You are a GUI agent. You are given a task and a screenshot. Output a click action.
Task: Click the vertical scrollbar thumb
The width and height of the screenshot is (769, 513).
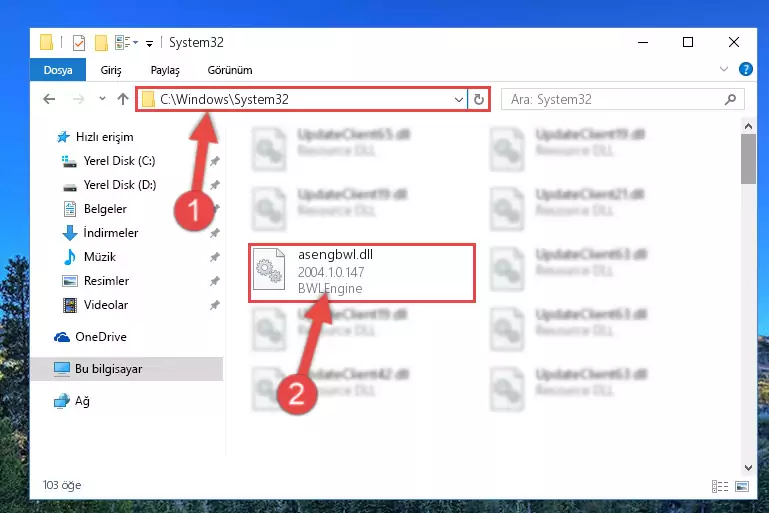coord(748,159)
